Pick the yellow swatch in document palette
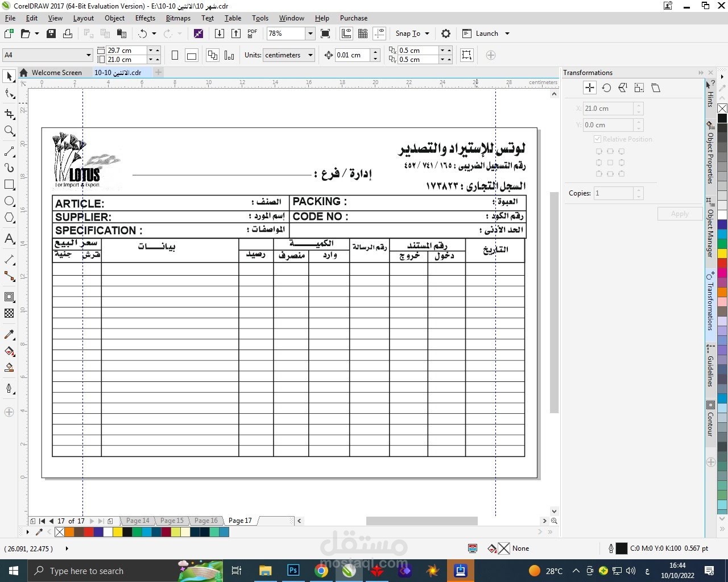Viewport: 728px width, 582px height. point(117,533)
